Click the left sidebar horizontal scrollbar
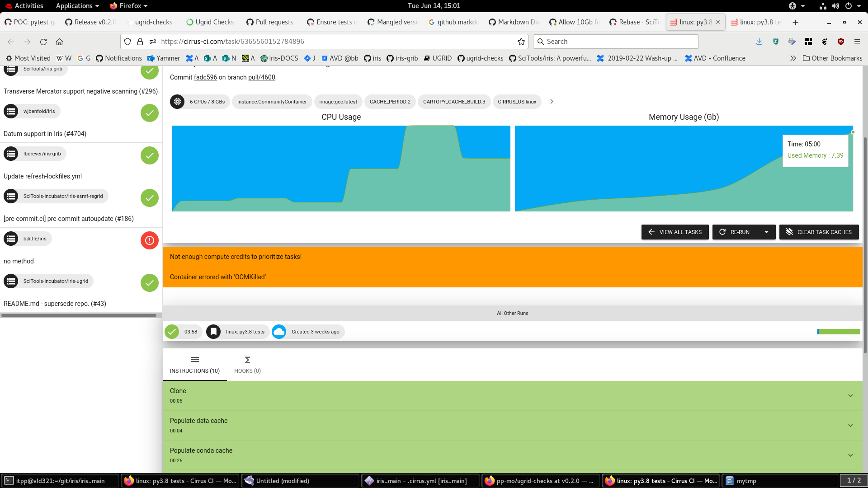 (x=79, y=315)
